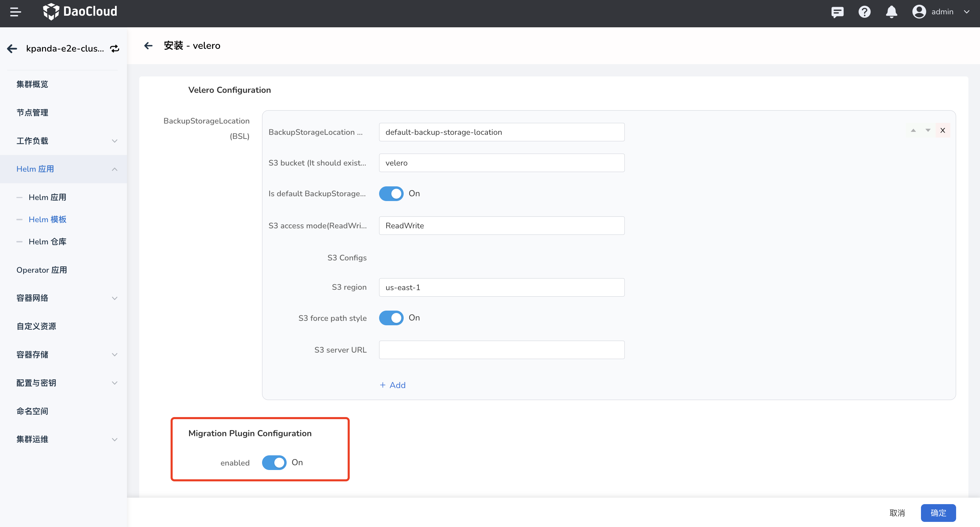Open the notifications bell
The height and width of the screenshot is (527, 980).
click(891, 12)
